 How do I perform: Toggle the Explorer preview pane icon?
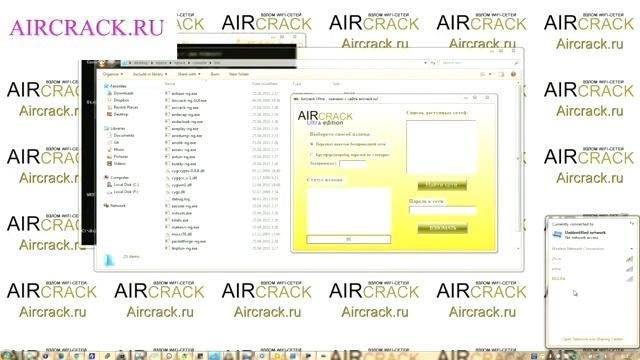[501, 74]
